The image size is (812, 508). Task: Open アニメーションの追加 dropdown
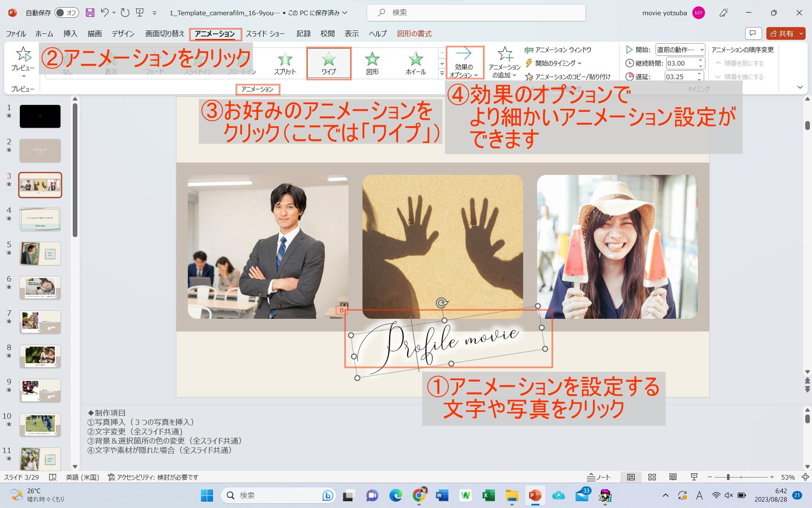point(505,63)
